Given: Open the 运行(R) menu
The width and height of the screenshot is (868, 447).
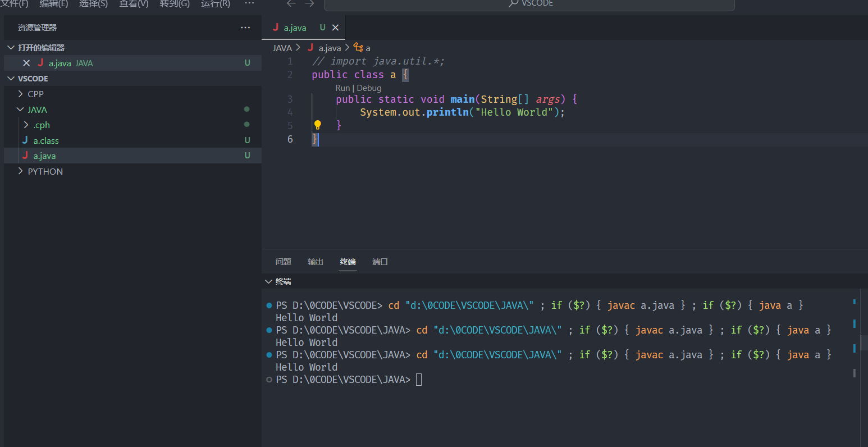Looking at the screenshot, I should pos(216,4).
